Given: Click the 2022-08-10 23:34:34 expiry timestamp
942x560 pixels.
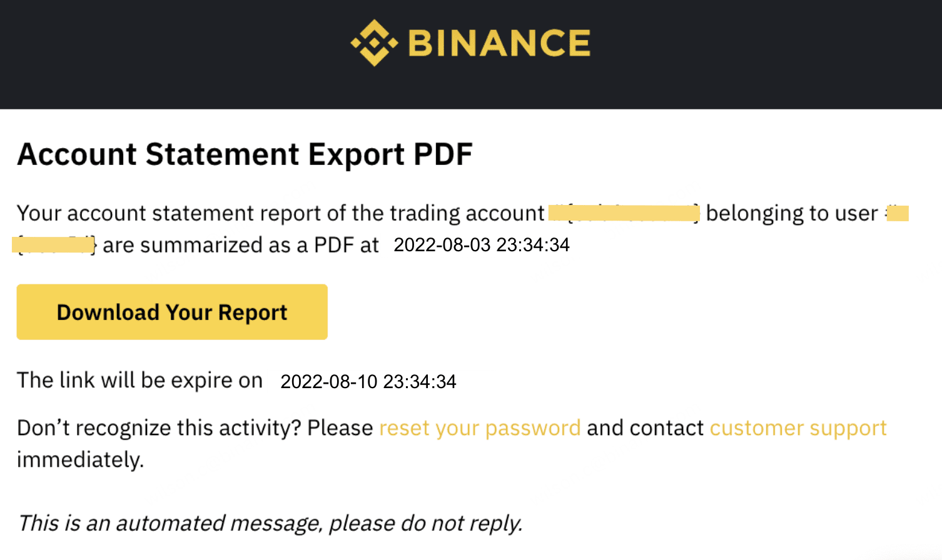Looking at the screenshot, I should coord(368,381).
